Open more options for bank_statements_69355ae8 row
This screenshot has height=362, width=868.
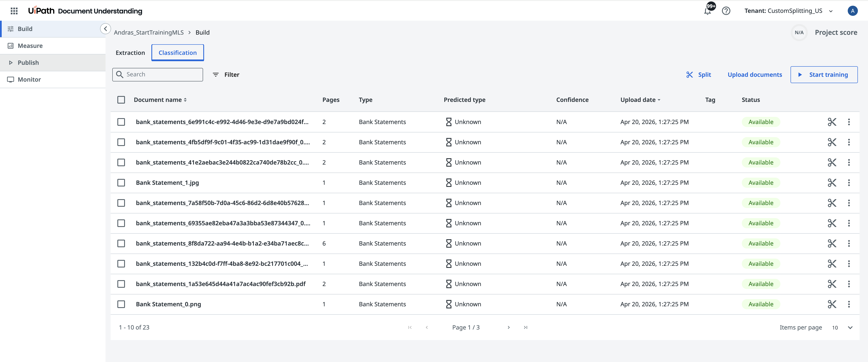(x=848, y=223)
